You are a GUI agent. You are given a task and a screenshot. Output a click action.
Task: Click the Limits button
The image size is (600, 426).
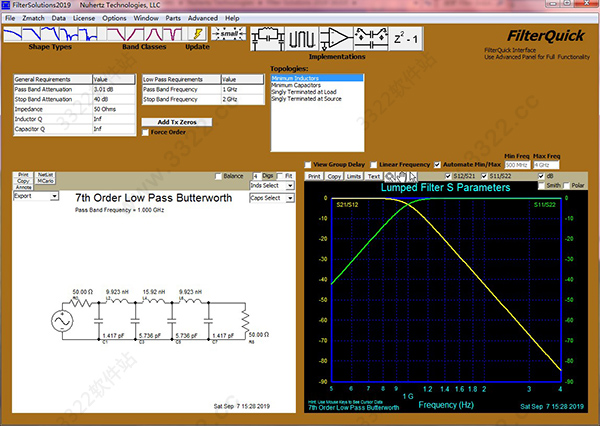354,176
